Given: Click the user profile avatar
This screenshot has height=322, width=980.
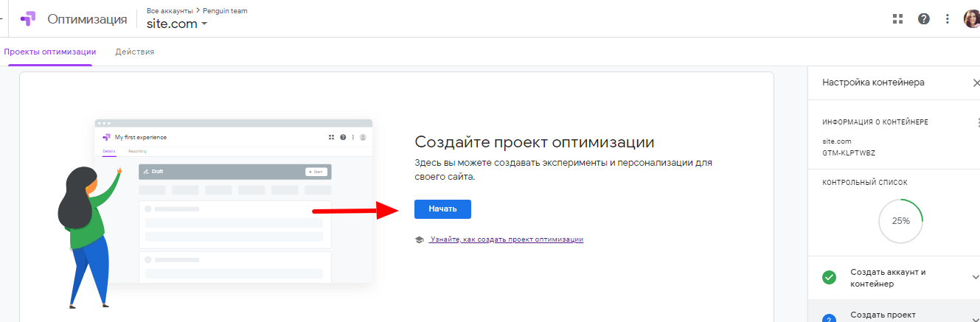Looking at the screenshot, I should point(971,19).
